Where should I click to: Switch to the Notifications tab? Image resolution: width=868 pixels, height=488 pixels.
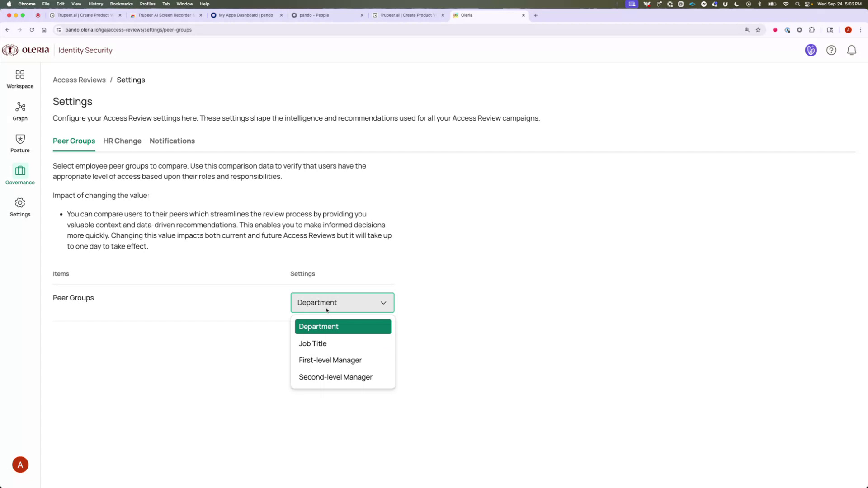click(172, 141)
